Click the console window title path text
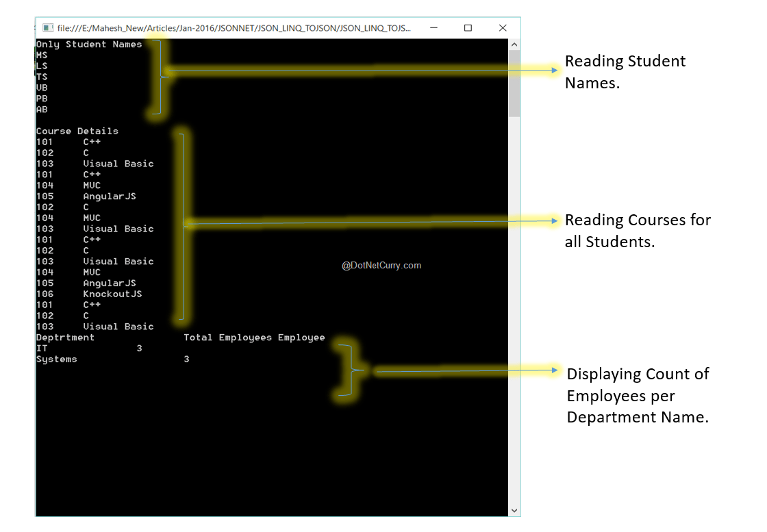The width and height of the screenshot is (767, 532). coord(234,28)
